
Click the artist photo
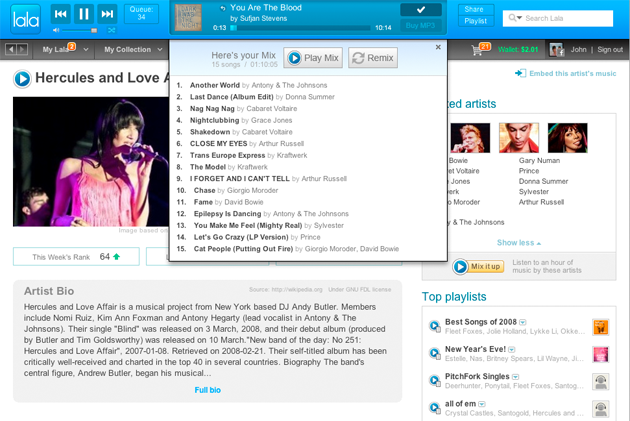click(91, 161)
